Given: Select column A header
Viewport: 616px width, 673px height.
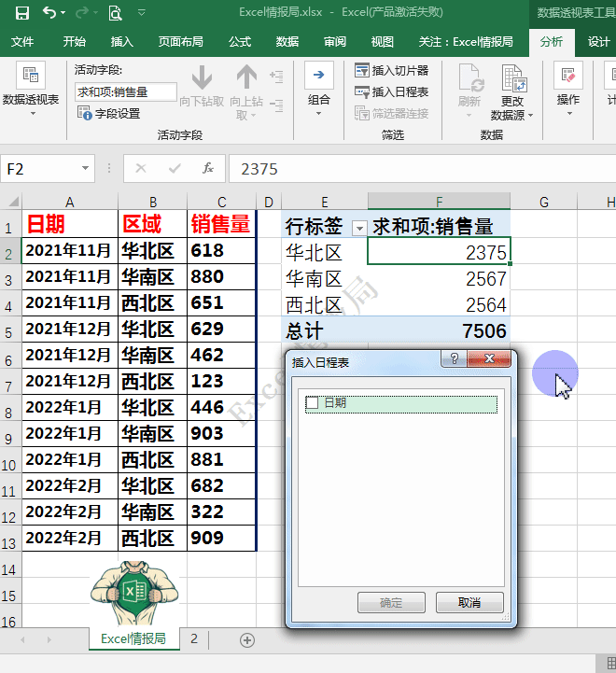Looking at the screenshot, I should (70, 202).
